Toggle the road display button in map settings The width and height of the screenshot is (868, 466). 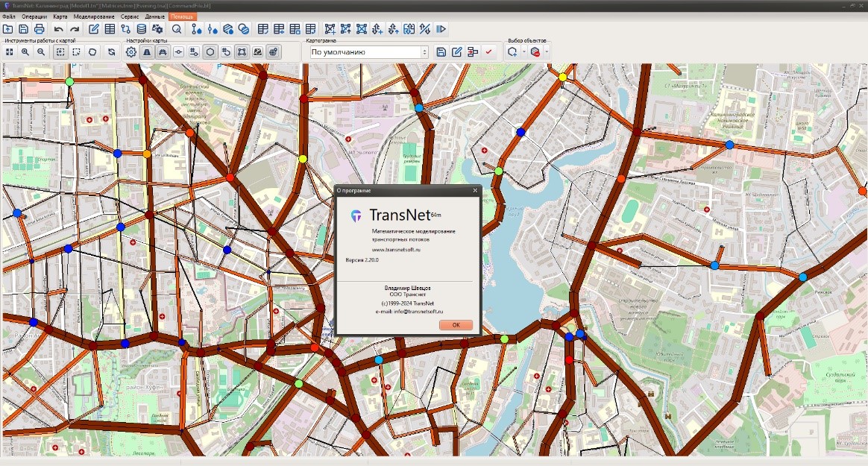[x=147, y=51]
